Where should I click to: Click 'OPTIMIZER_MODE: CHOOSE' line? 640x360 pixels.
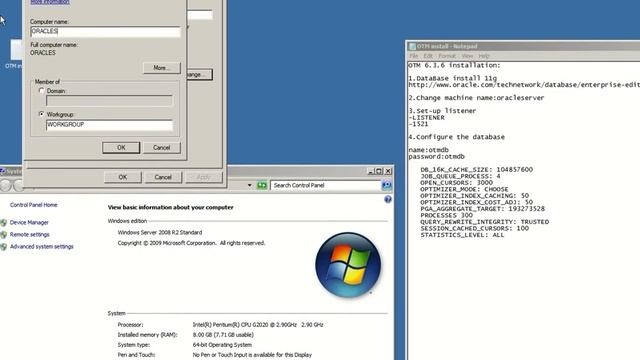tap(464, 189)
